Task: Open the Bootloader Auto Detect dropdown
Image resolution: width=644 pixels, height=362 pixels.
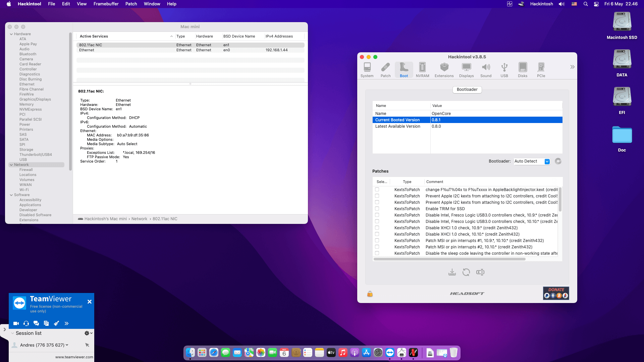Action: [x=532, y=161]
